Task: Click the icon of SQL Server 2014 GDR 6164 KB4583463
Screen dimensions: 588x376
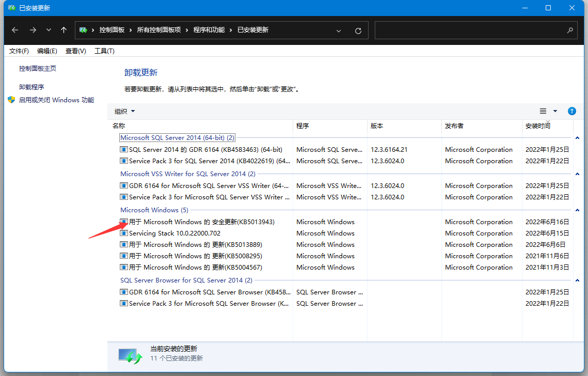Action: [x=124, y=149]
